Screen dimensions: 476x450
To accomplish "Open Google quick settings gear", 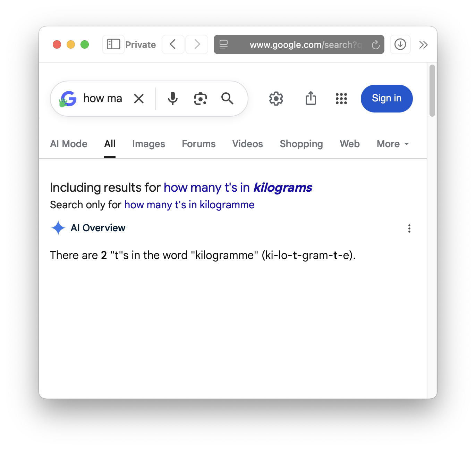I will coord(276,99).
